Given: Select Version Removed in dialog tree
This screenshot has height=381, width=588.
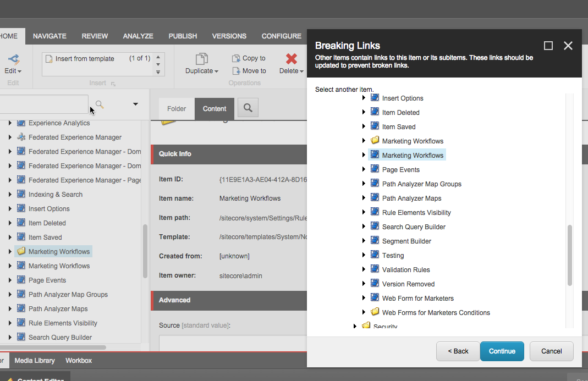Looking at the screenshot, I should pyautogui.click(x=408, y=284).
